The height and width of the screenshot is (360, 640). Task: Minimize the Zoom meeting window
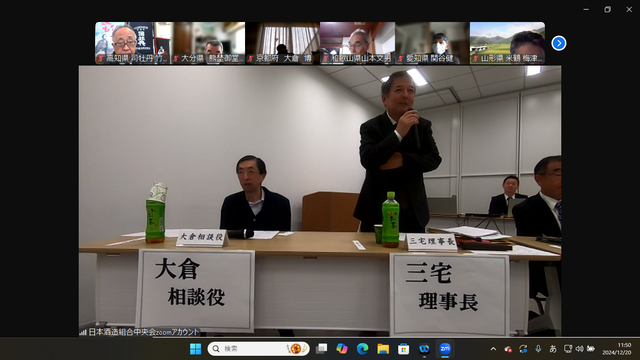[586, 9]
